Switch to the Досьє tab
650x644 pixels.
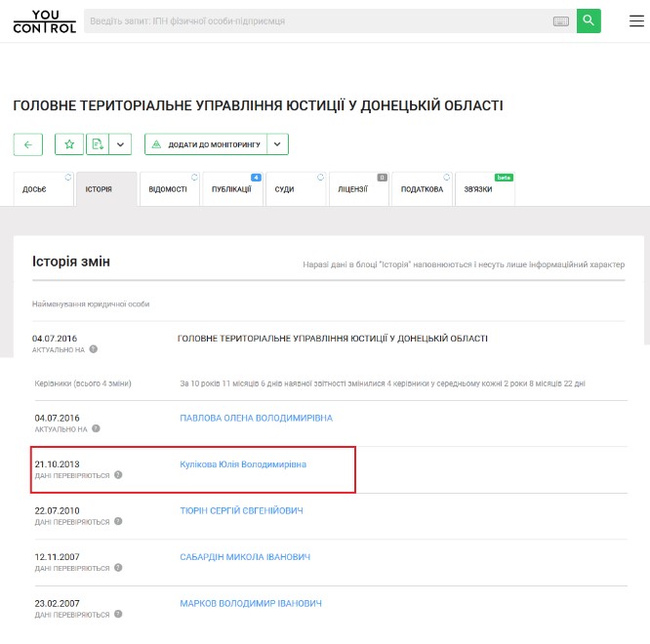[x=35, y=189]
